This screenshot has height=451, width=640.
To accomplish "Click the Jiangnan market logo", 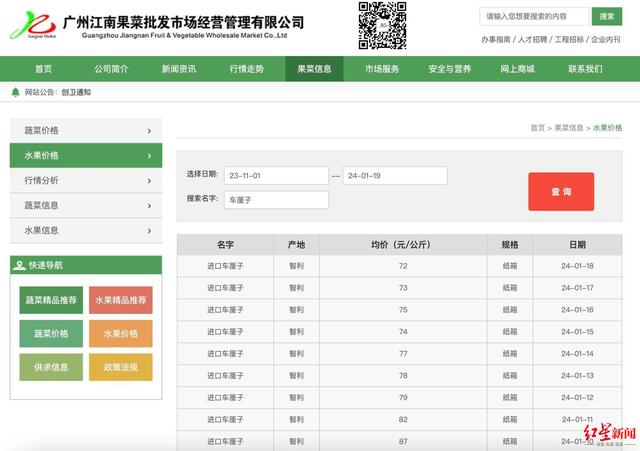I will pyautogui.click(x=32, y=24).
